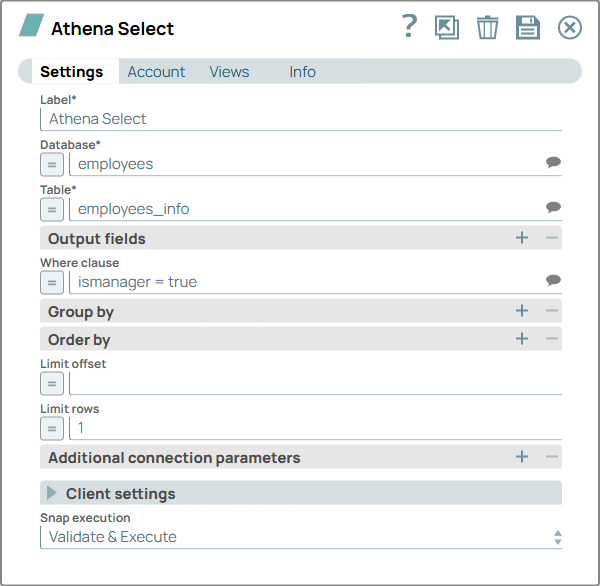Remove a Group by entry
Viewport: 600px width, 586px height.
click(x=551, y=310)
